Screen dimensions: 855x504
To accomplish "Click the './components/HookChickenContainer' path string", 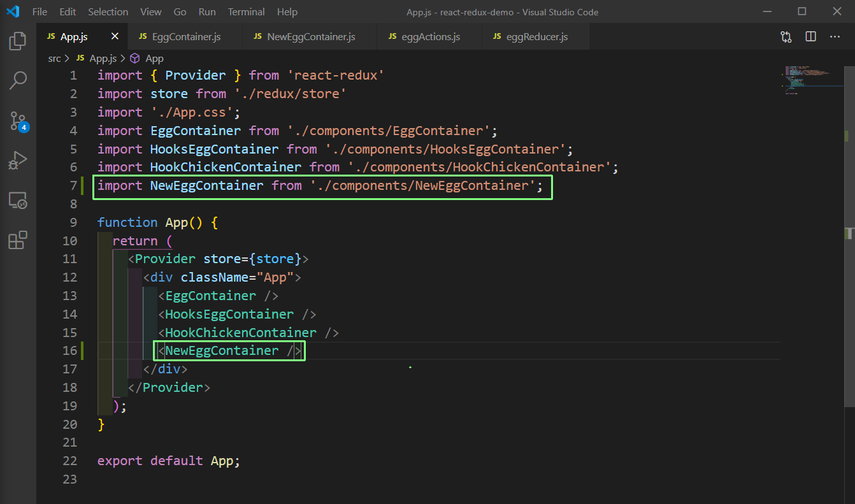I will pyautogui.click(x=480, y=167).
